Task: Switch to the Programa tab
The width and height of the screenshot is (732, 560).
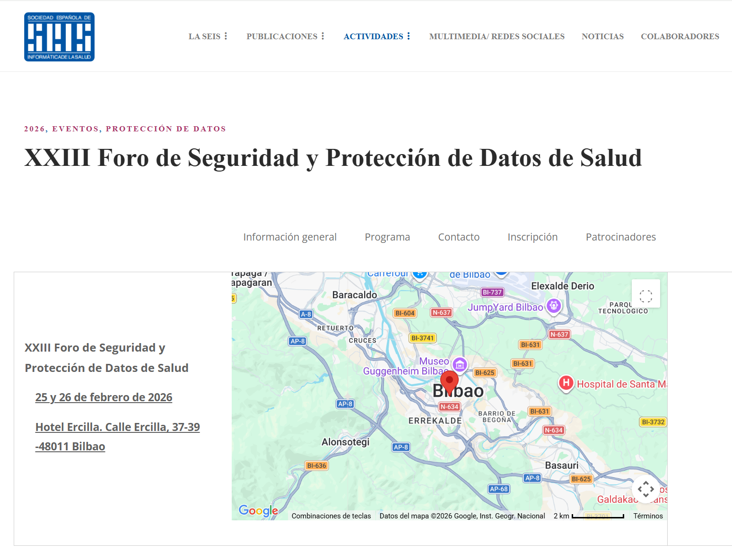Action: (x=387, y=237)
